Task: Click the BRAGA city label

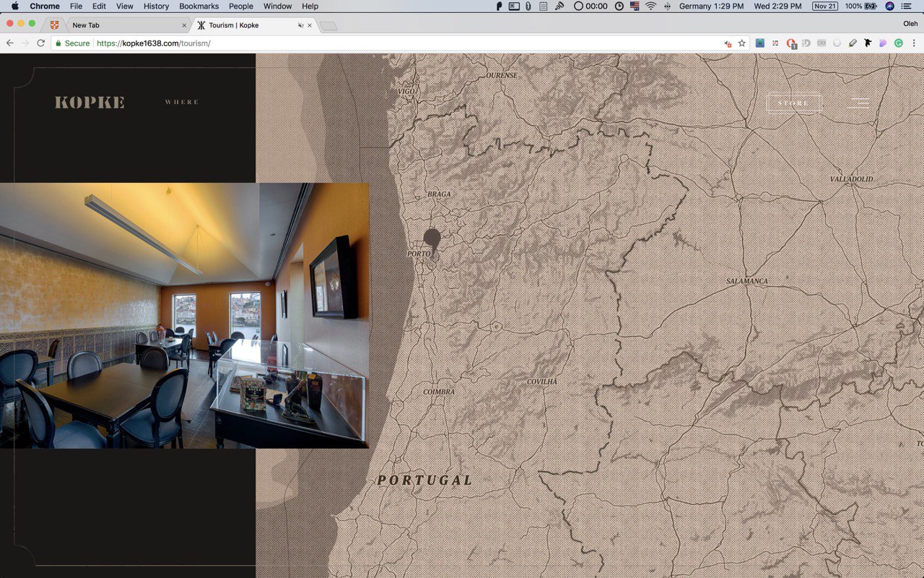Action: coord(439,194)
